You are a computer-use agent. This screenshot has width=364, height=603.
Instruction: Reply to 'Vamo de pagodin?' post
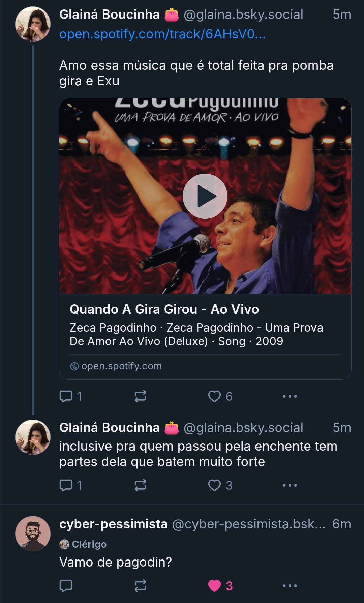[x=66, y=586]
